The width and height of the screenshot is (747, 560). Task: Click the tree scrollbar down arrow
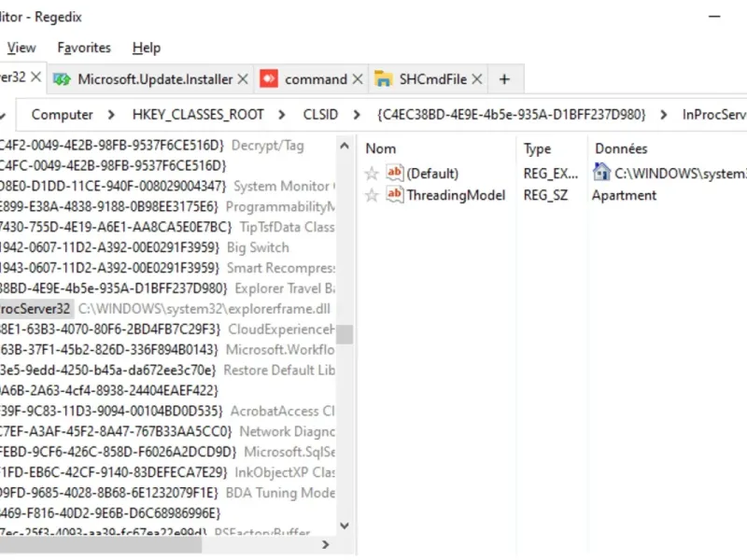[x=345, y=525]
